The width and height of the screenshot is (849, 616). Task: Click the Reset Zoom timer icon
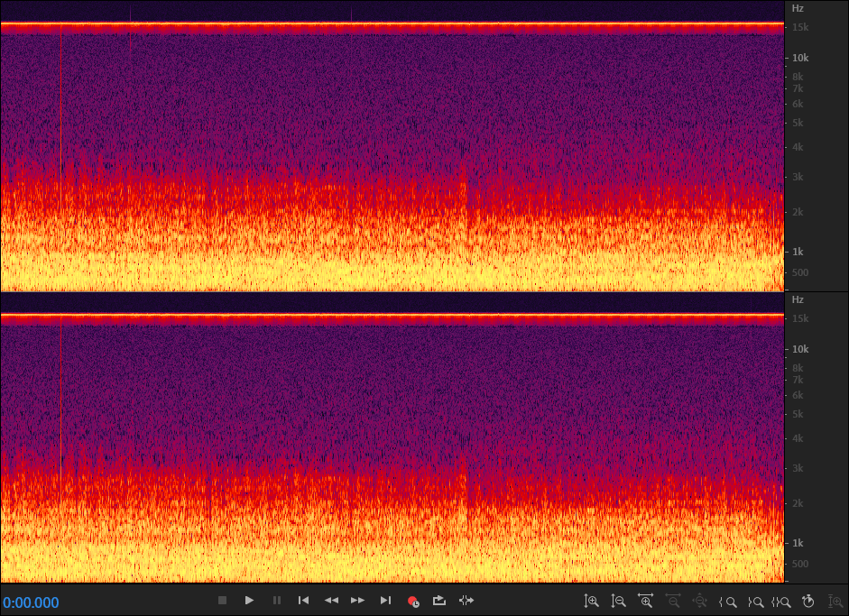[x=808, y=601]
